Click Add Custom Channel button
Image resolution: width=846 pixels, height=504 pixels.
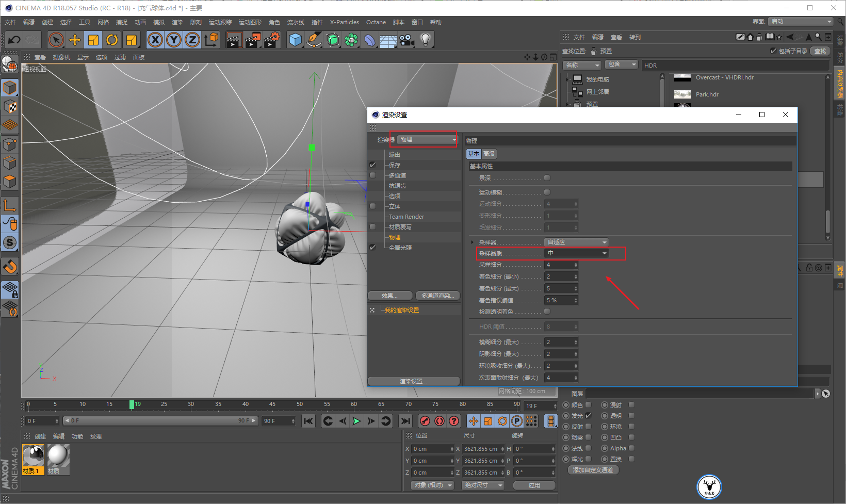[593, 470]
